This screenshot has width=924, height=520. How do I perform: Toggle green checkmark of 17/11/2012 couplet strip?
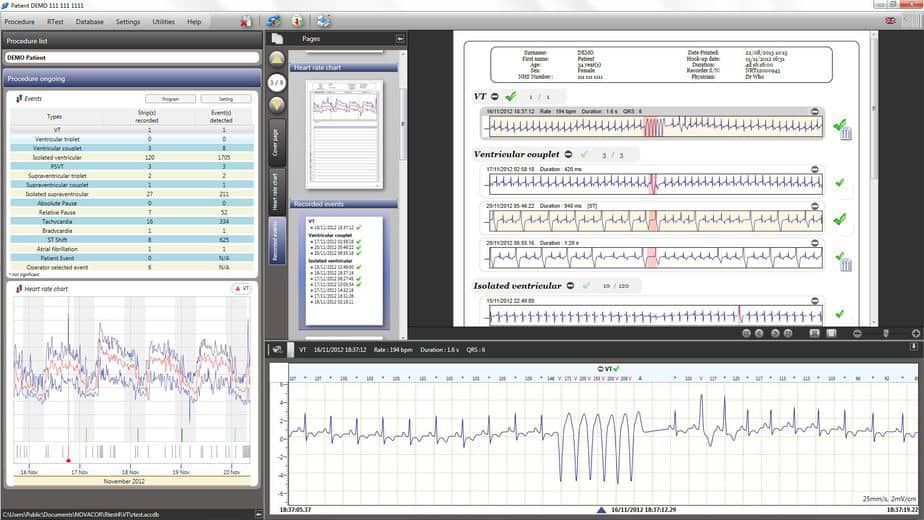(839, 183)
